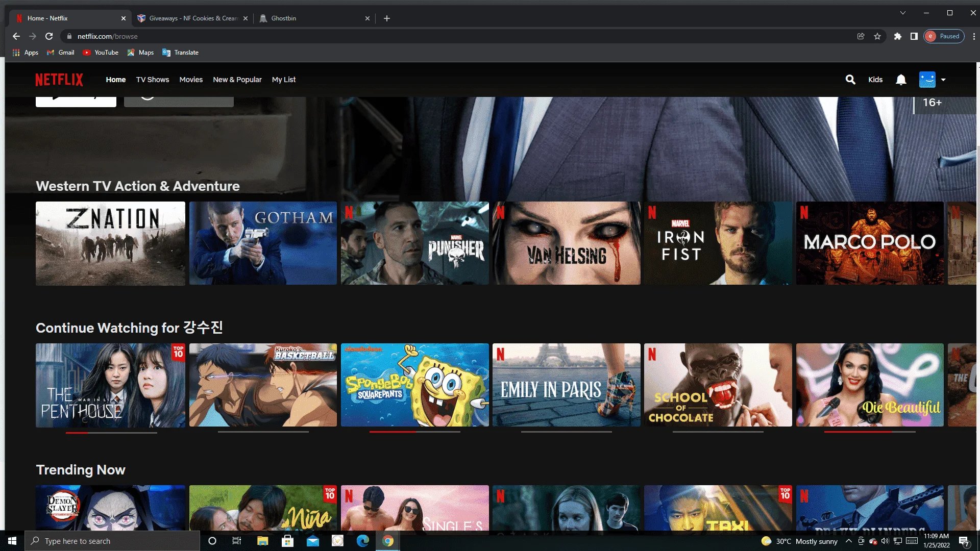
Task: Open New & Popular section
Action: pos(237,80)
